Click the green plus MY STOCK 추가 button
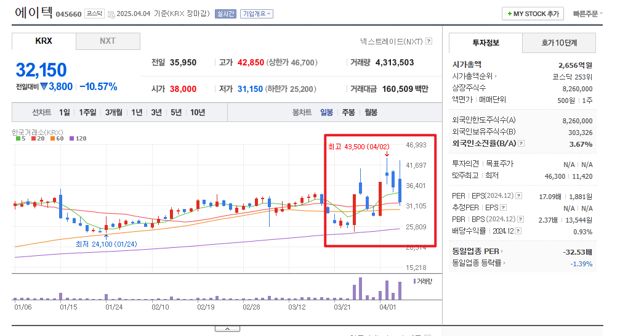 coord(533,14)
